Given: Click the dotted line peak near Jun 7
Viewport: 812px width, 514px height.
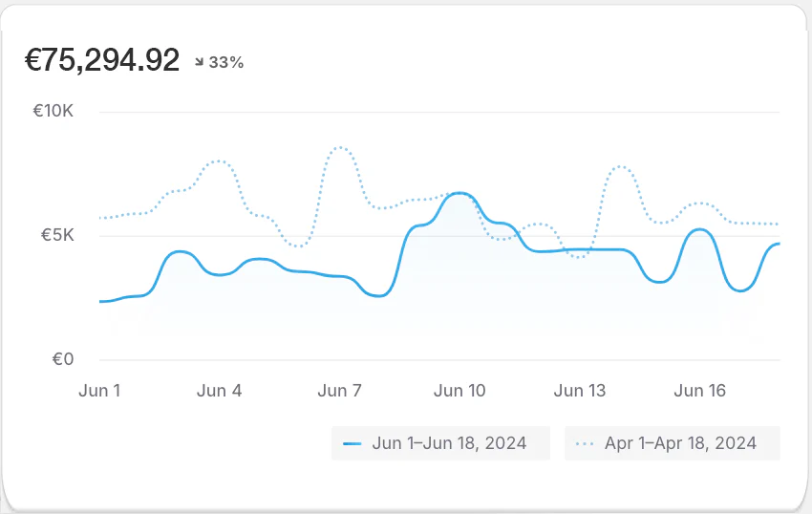Looking at the screenshot, I should pyautogui.click(x=339, y=147).
